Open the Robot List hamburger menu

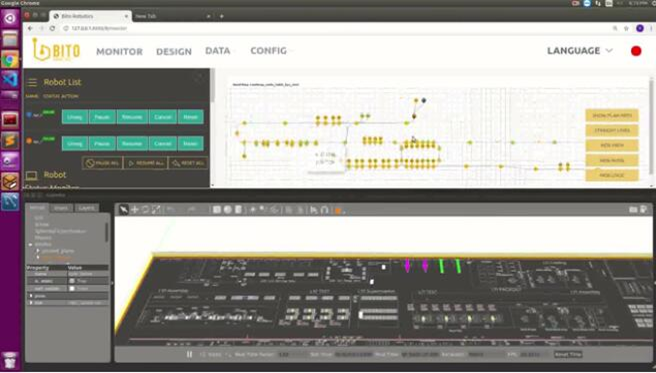click(32, 82)
